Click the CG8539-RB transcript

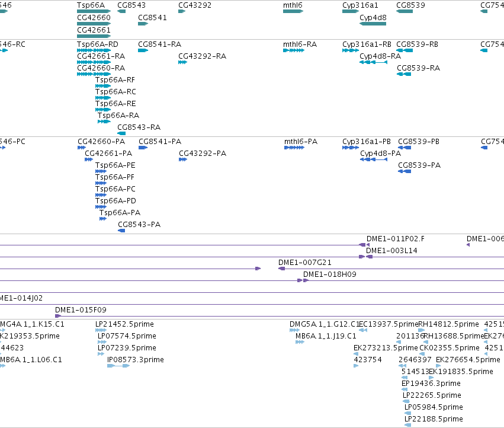click(405, 50)
